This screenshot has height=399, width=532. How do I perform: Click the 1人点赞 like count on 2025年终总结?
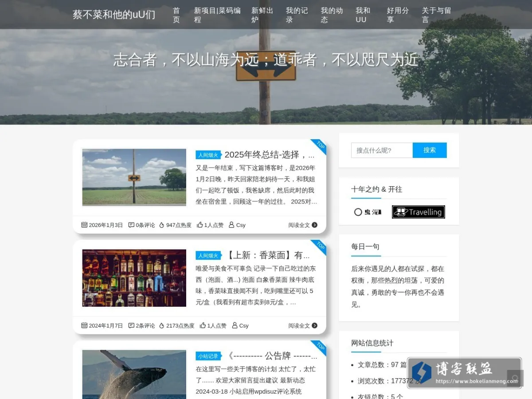coord(214,225)
